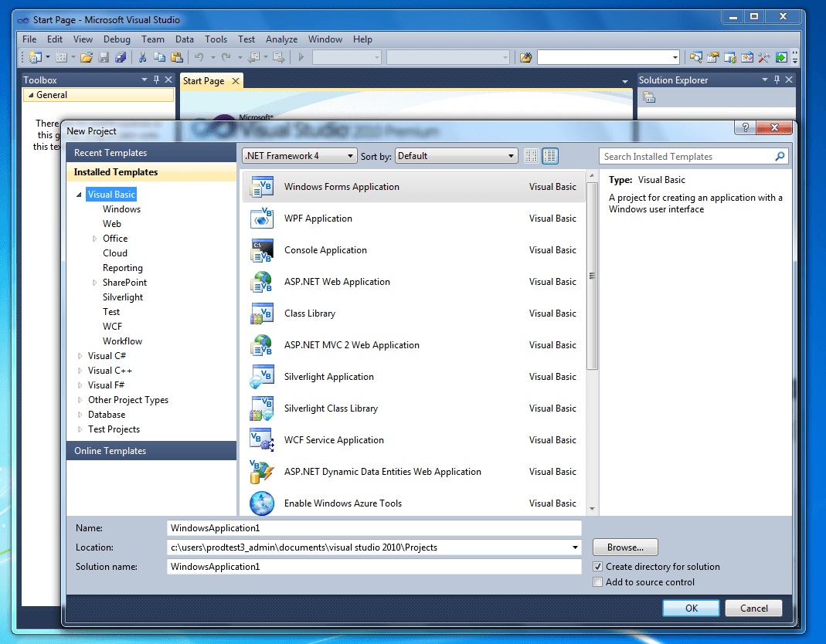
Task: Select the WCF Service Application template
Action: point(413,439)
